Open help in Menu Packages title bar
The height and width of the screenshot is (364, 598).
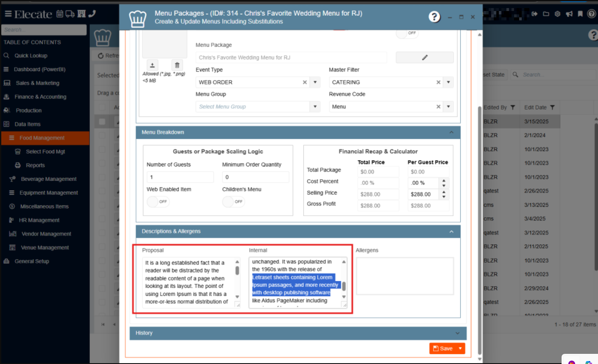point(434,17)
